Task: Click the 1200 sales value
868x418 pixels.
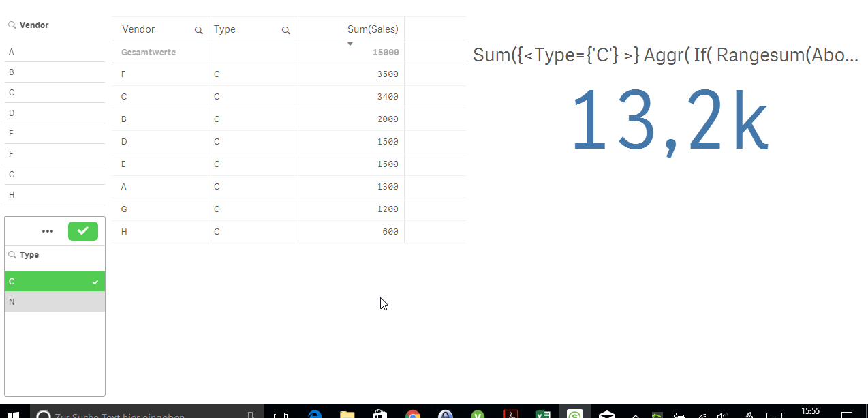Action: 387,209
